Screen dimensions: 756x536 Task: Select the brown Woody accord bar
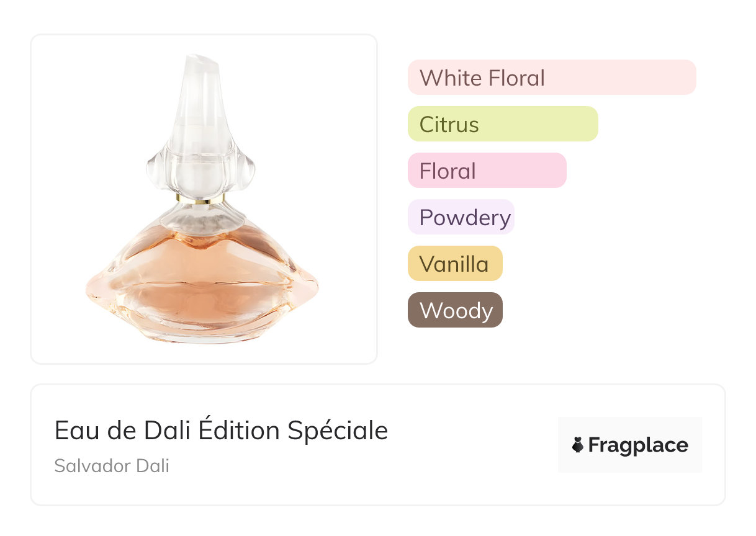tap(454, 310)
